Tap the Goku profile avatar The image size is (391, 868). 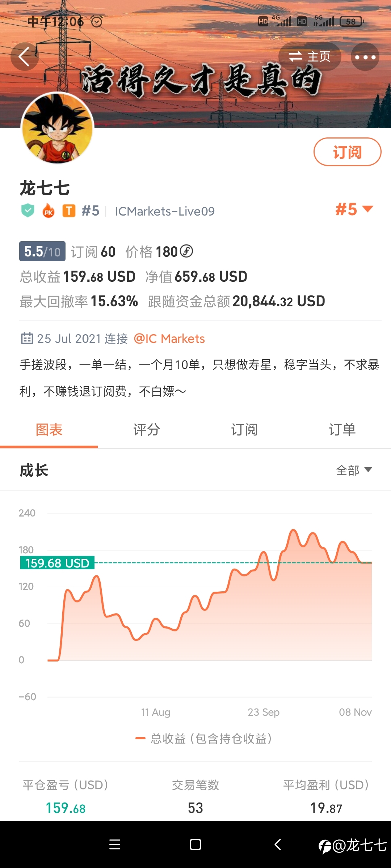point(58,128)
